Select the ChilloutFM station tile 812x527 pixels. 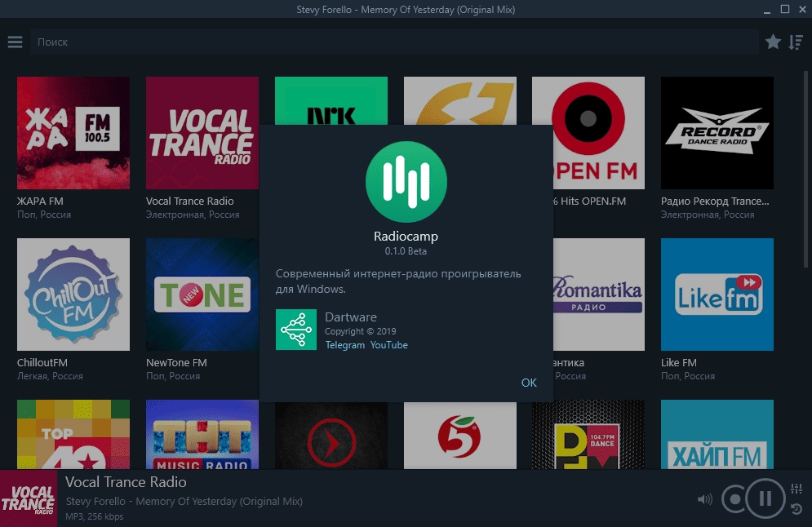coord(73,294)
